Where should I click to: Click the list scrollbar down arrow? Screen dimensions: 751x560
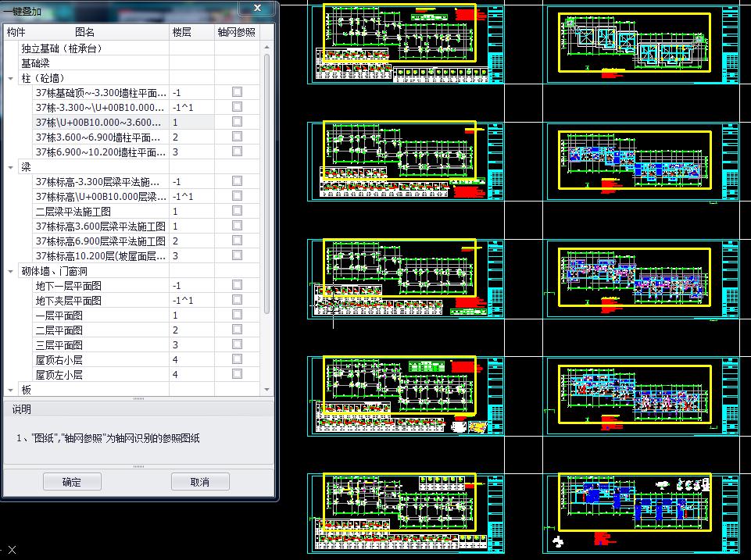pos(266,390)
